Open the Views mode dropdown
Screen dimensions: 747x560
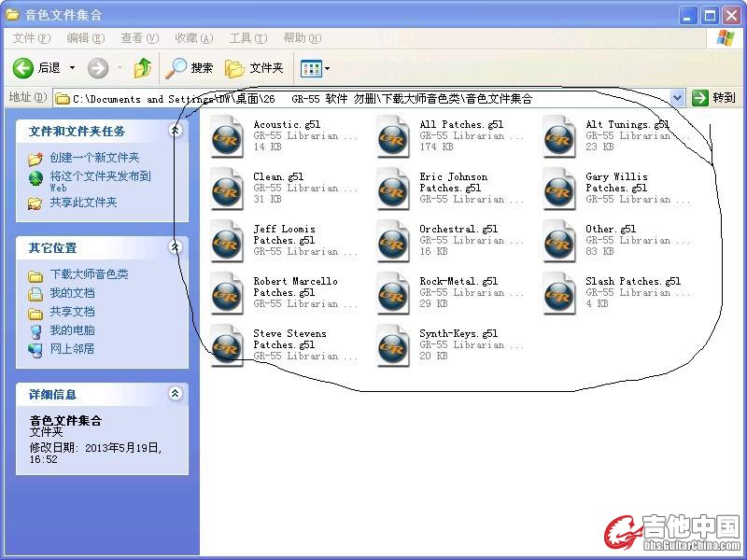[x=315, y=68]
